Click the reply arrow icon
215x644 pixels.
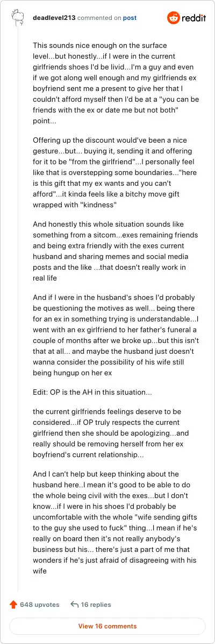click(74, 605)
